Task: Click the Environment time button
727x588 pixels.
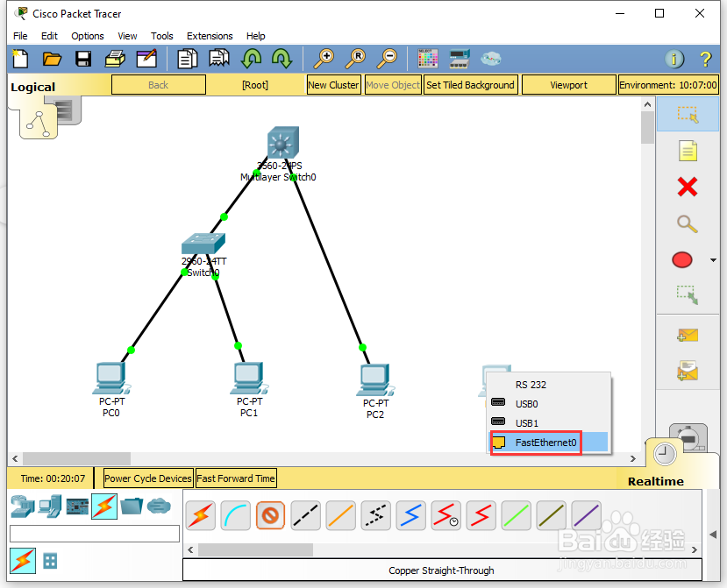Action: click(x=668, y=85)
